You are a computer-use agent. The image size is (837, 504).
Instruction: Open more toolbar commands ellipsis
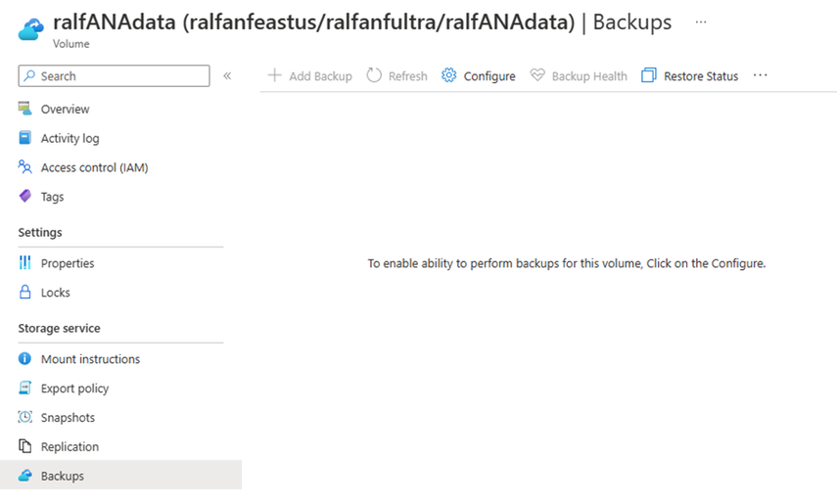click(761, 75)
